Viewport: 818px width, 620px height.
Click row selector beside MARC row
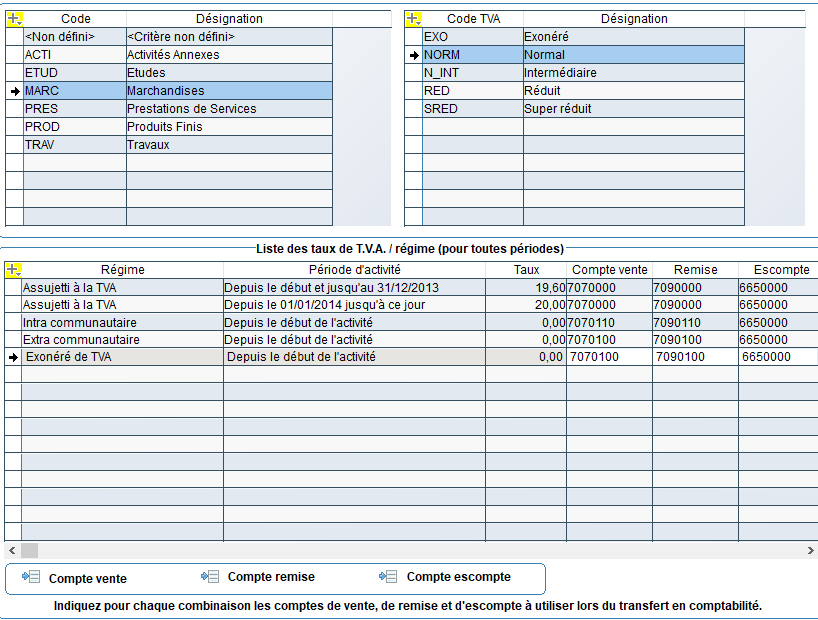(15, 91)
